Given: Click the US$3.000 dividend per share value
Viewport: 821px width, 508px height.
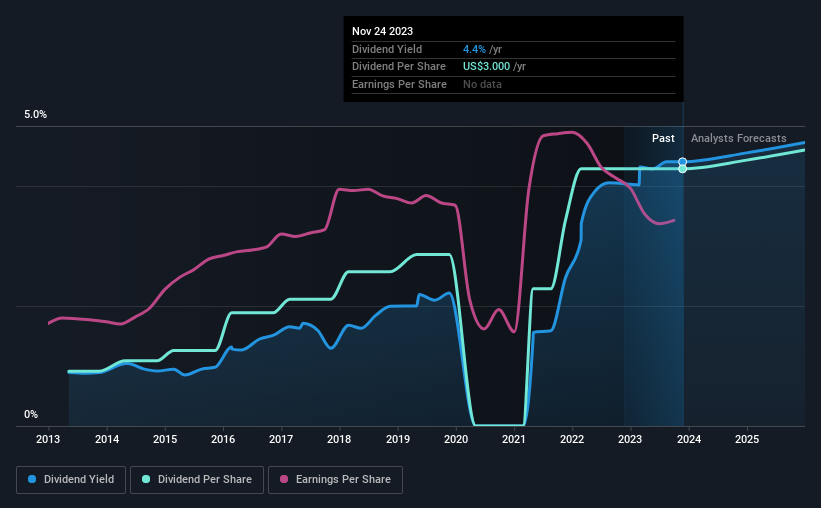Looking at the screenshot, I should [486, 67].
